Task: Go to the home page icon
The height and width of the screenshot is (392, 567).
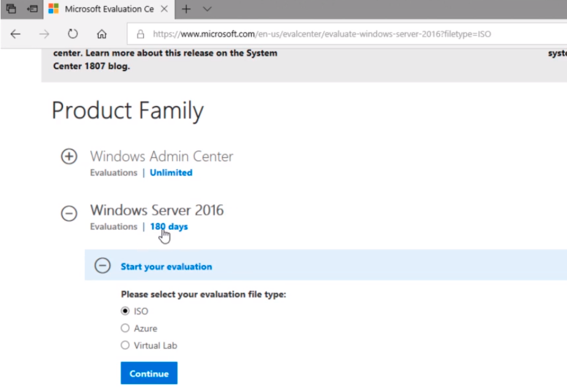Action: (102, 34)
